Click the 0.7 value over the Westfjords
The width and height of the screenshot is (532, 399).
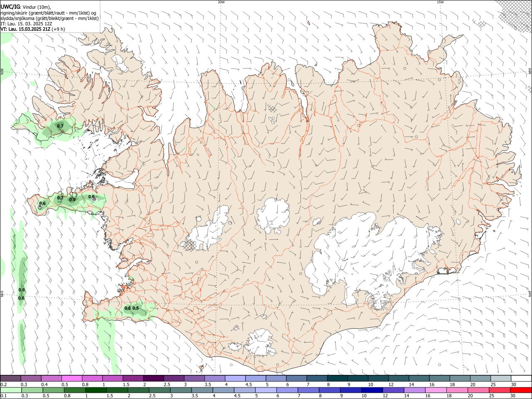[60, 126]
